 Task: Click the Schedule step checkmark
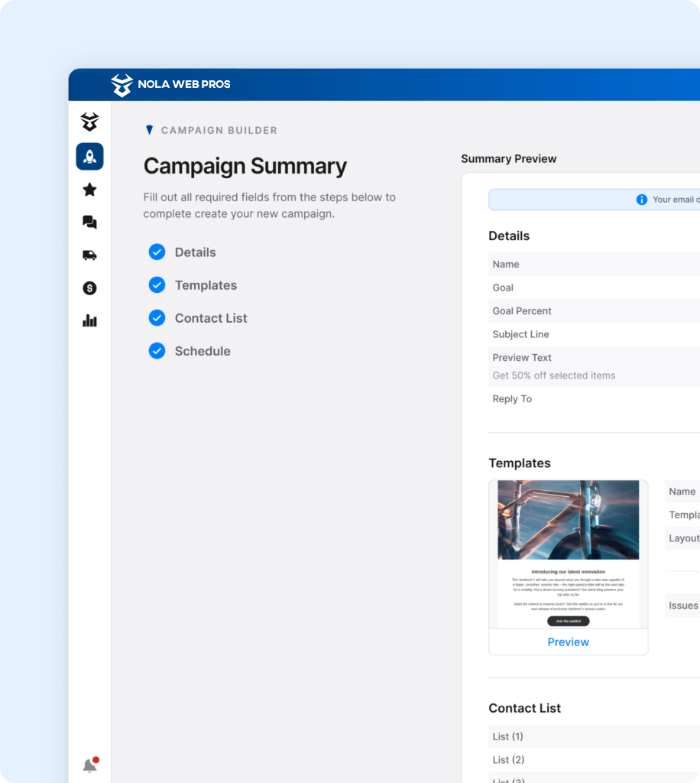coord(157,351)
